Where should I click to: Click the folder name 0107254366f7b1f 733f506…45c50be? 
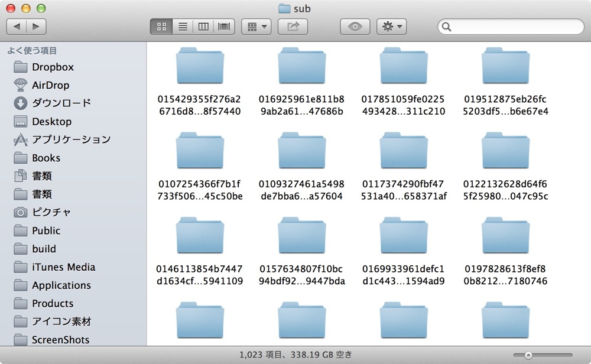pyautogui.click(x=200, y=190)
